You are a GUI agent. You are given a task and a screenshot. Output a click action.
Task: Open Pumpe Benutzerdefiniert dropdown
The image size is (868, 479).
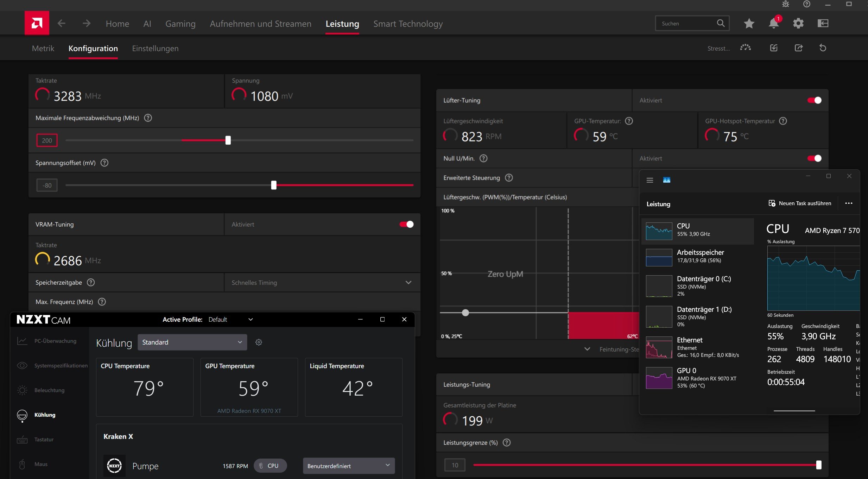point(348,466)
